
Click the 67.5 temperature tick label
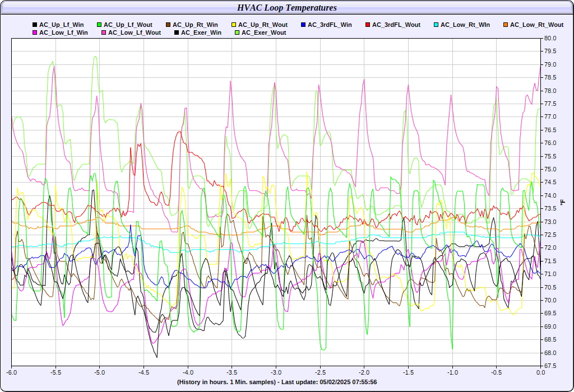550,366
